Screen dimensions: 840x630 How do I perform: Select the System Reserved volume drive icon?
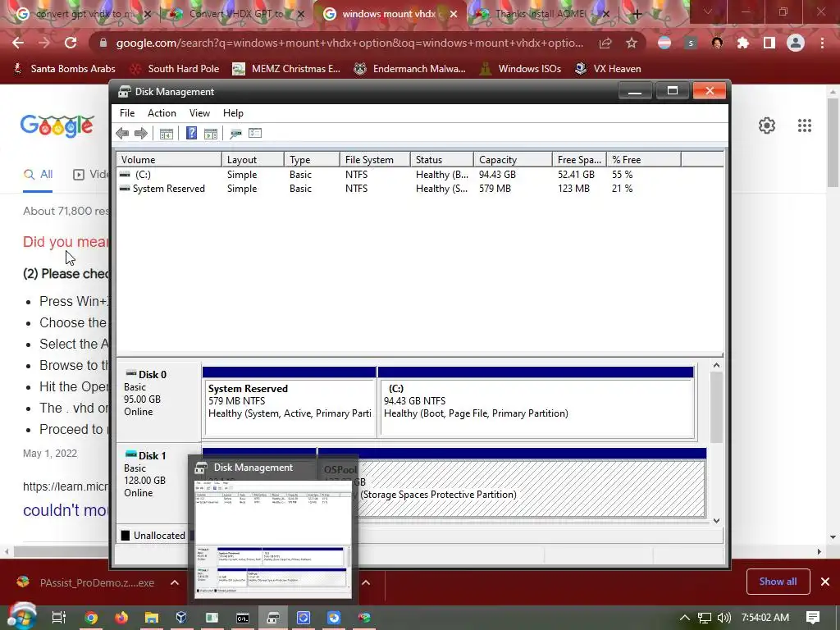[x=125, y=189]
